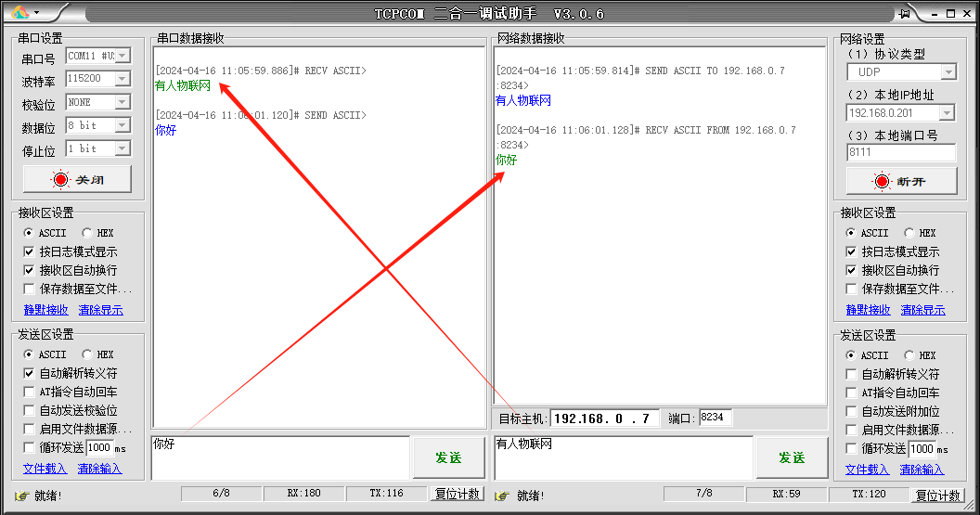Click the TX:120 counter in status bar

(x=870, y=494)
